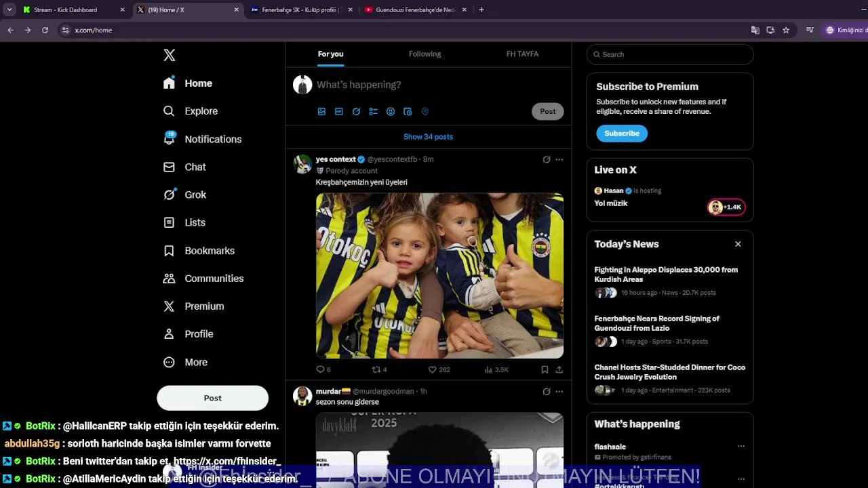
Task: Click the X logo in sidebar
Action: coord(170,56)
